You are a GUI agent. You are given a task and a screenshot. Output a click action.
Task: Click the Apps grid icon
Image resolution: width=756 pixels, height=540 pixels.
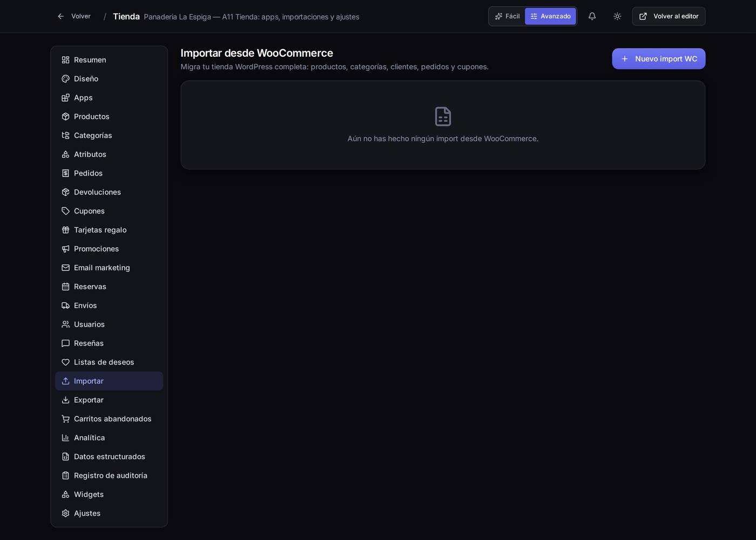pos(65,98)
